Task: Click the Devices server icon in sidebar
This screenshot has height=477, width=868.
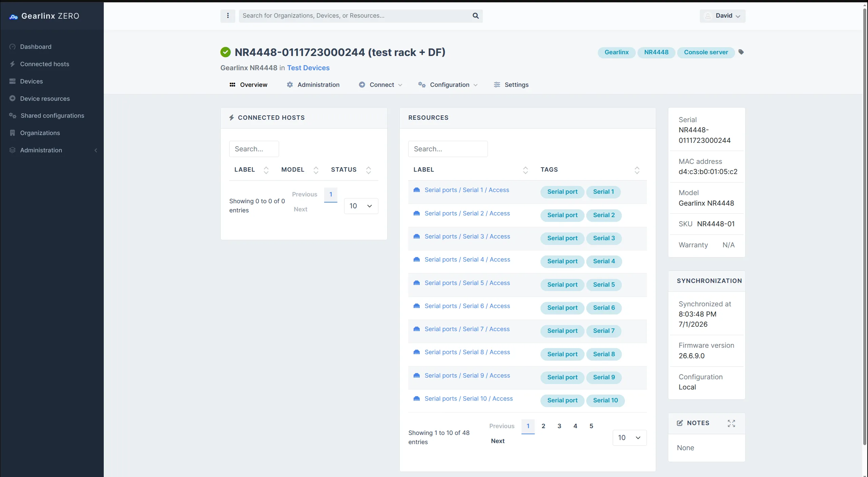Action: pos(13,81)
